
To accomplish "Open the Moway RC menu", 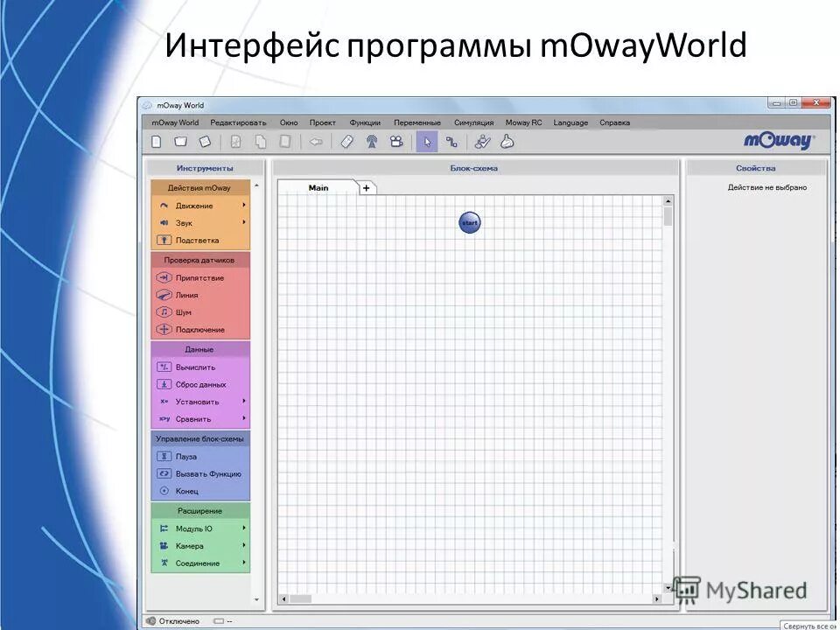I will click(523, 122).
